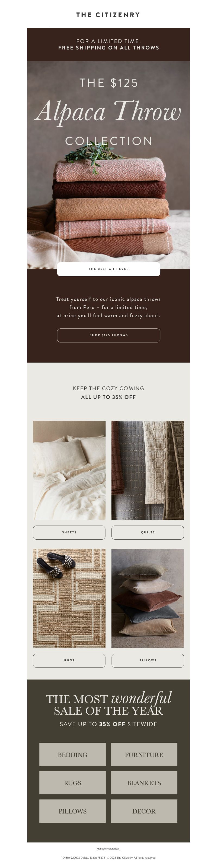This screenshot has width=217, height=868.
Task: Click The Citizenry logo header
Action: click(108, 15)
